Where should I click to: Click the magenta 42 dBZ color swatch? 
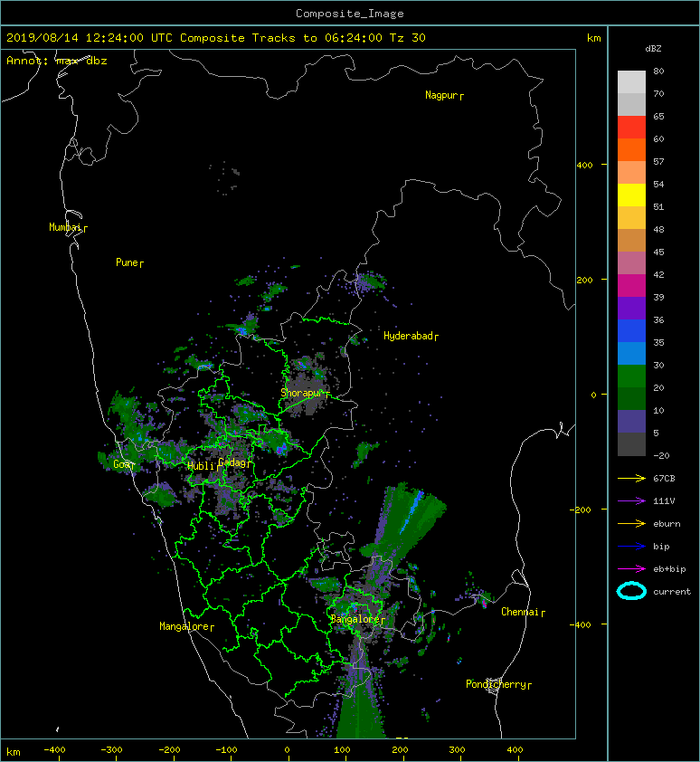[x=631, y=285]
